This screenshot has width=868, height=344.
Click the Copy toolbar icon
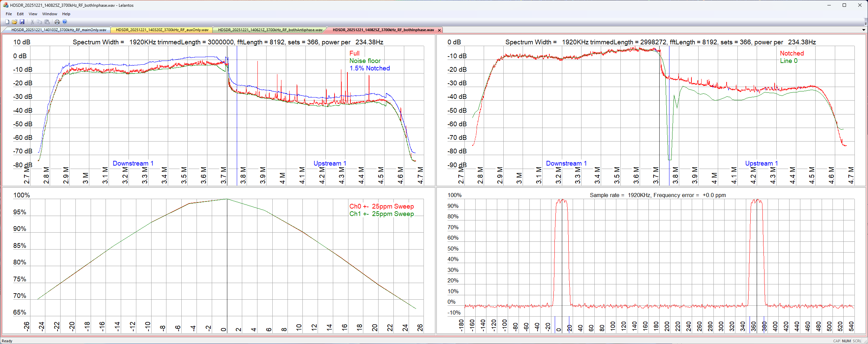[x=40, y=22]
